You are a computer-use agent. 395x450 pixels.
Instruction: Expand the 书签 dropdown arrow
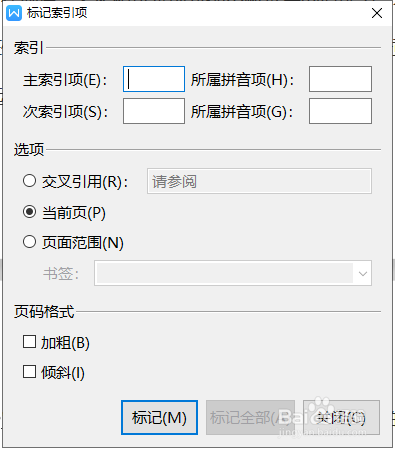coord(363,274)
